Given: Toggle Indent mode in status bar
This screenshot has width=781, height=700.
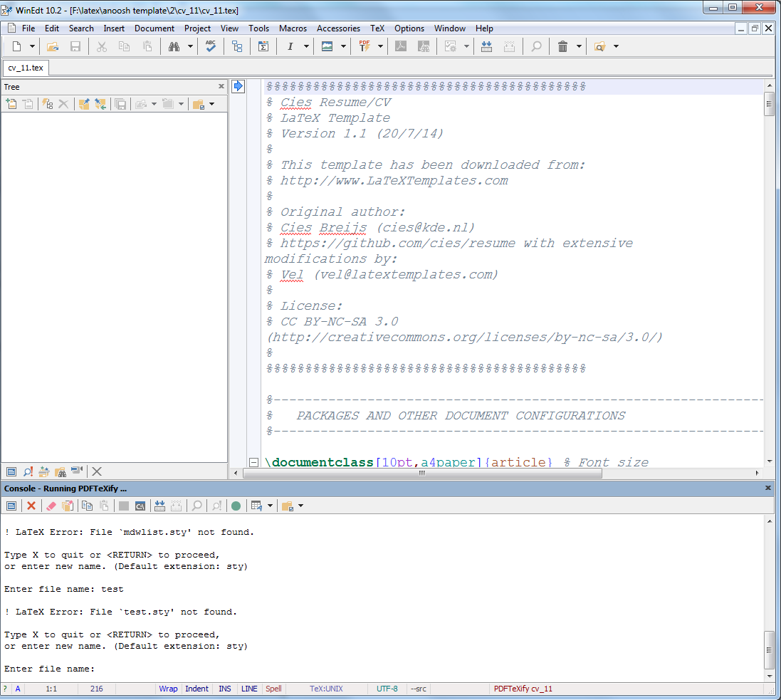Looking at the screenshot, I should (196, 689).
